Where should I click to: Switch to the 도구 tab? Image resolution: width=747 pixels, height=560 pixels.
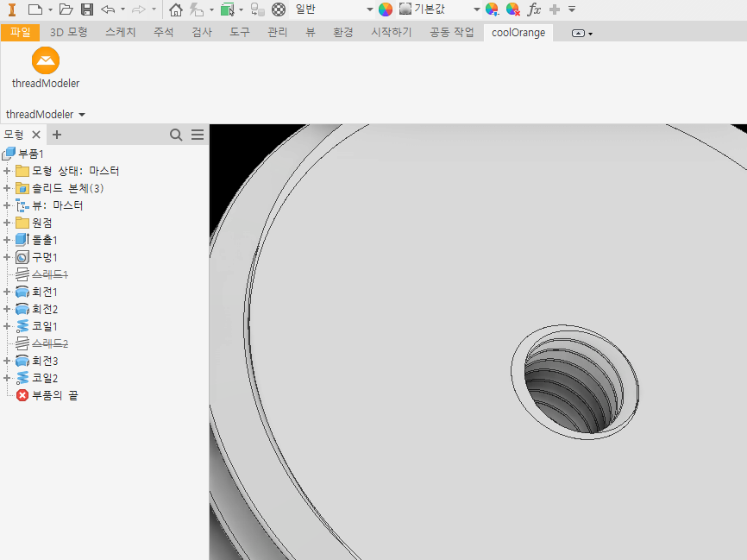pyautogui.click(x=240, y=32)
